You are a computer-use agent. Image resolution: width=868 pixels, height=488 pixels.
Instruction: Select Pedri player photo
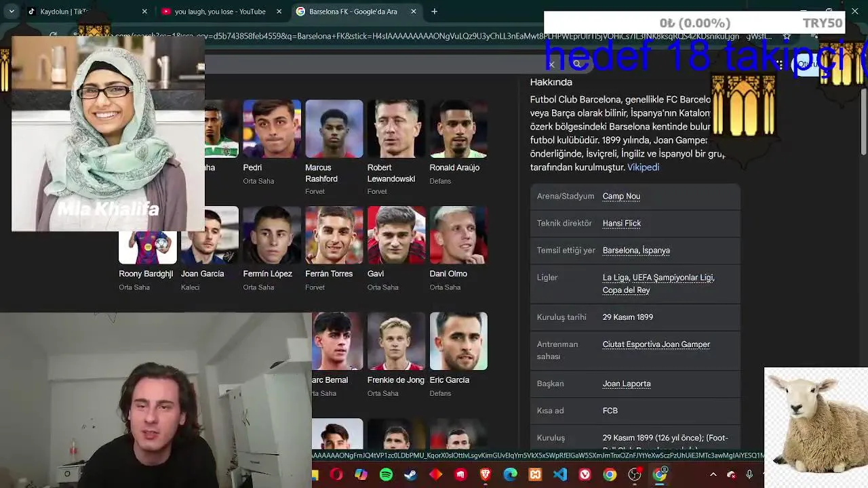pos(272,129)
